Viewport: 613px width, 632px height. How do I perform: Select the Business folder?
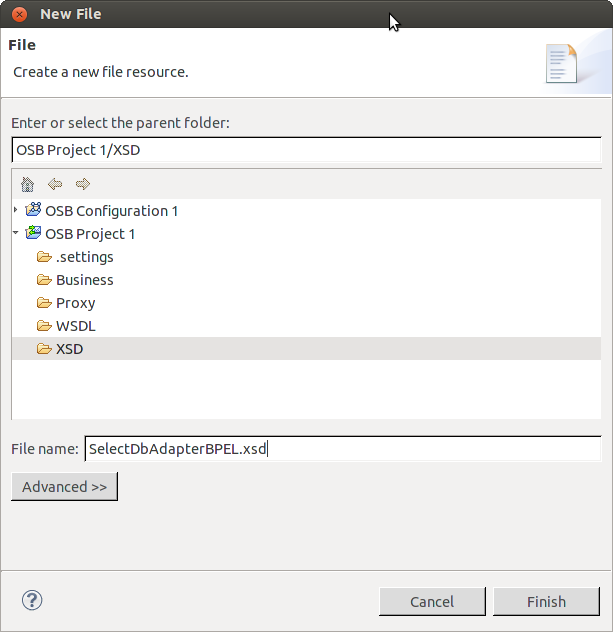pyautogui.click(x=84, y=280)
